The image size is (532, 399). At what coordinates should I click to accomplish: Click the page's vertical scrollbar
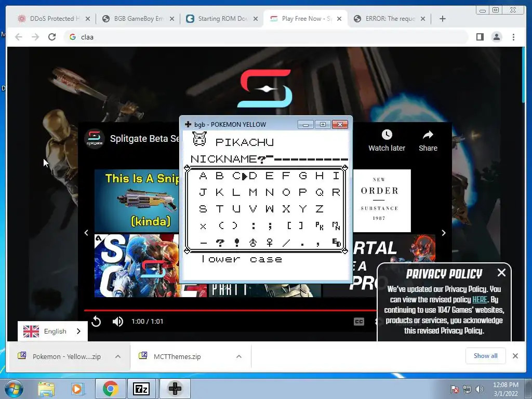point(523,75)
